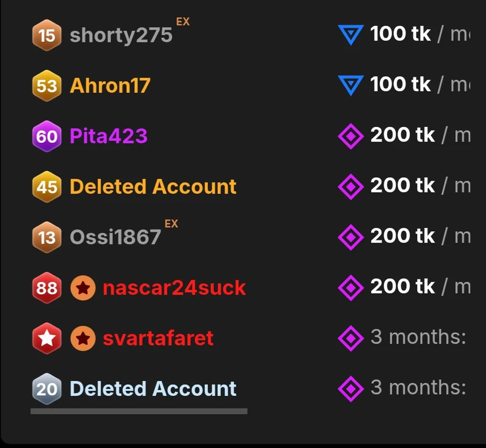Click the star badge beside nascar24suck
486x448 pixels.
(x=83, y=288)
